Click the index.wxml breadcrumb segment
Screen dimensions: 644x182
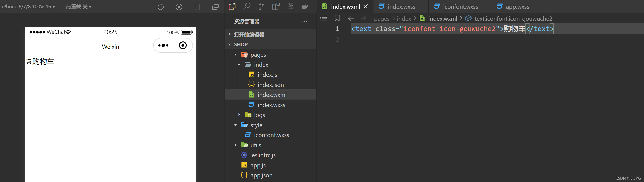443,18
